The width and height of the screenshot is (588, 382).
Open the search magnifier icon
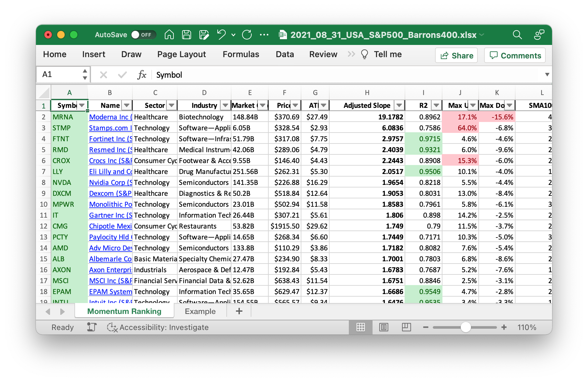pyautogui.click(x=517, y=35)
